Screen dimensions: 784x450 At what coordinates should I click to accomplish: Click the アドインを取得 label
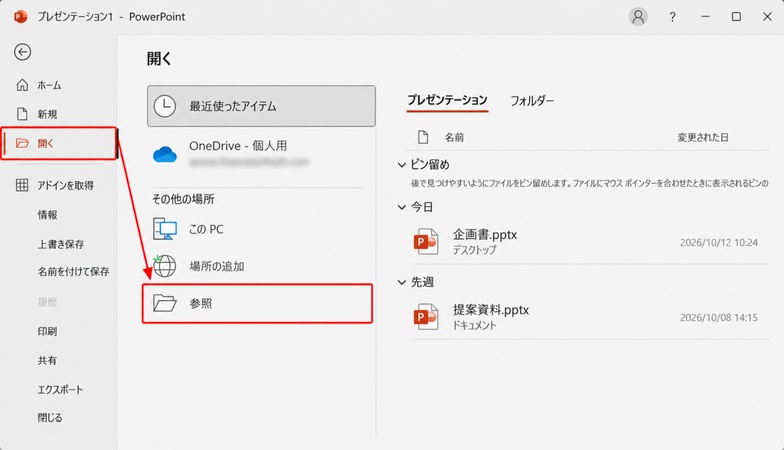tap(66, 186)
